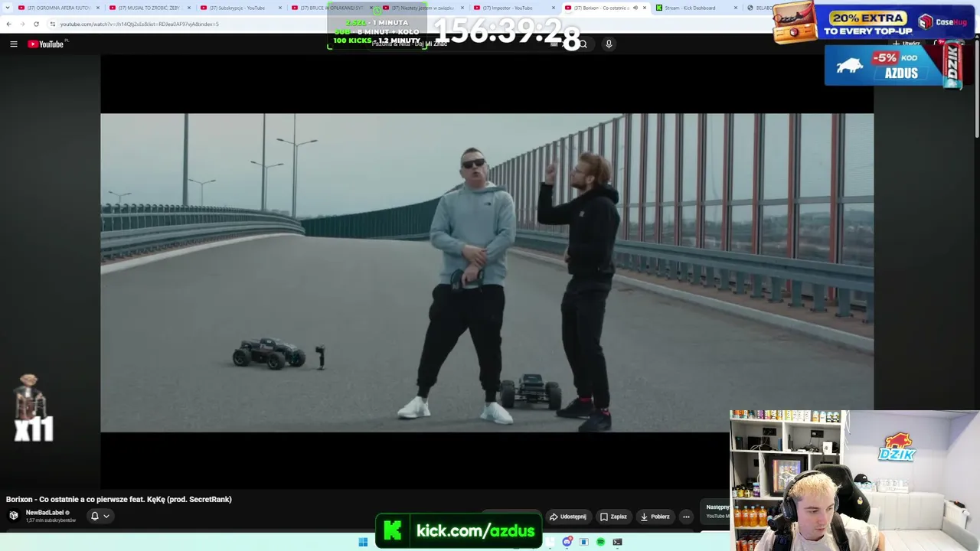Open the NewBadLabel channel name link
Screen dimensions: 980x551
[45, 513]
